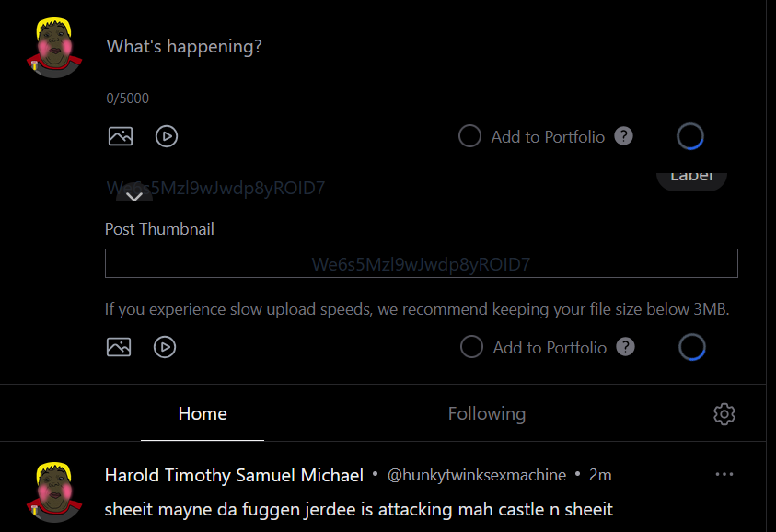Click the @hunkytwinksexmachine handle link
This screenshot has width=776, height=532.
click(x=476, y=475)
